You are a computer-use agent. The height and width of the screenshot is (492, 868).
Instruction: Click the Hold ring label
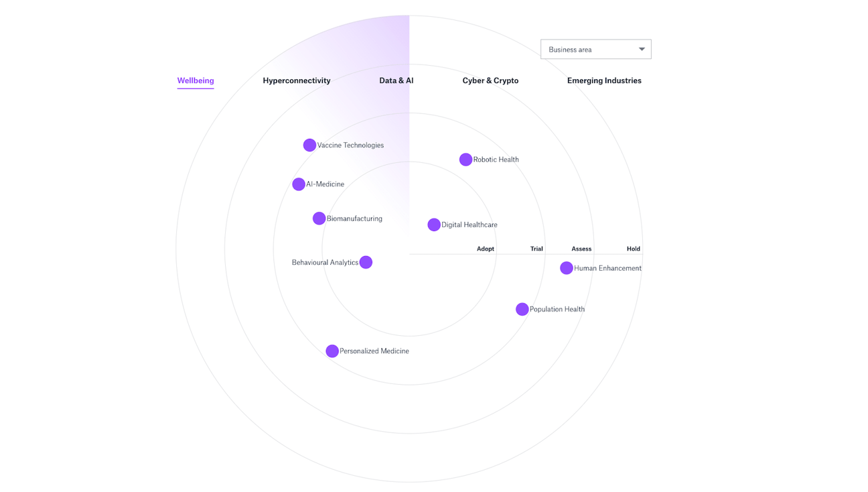click(633, 248)
